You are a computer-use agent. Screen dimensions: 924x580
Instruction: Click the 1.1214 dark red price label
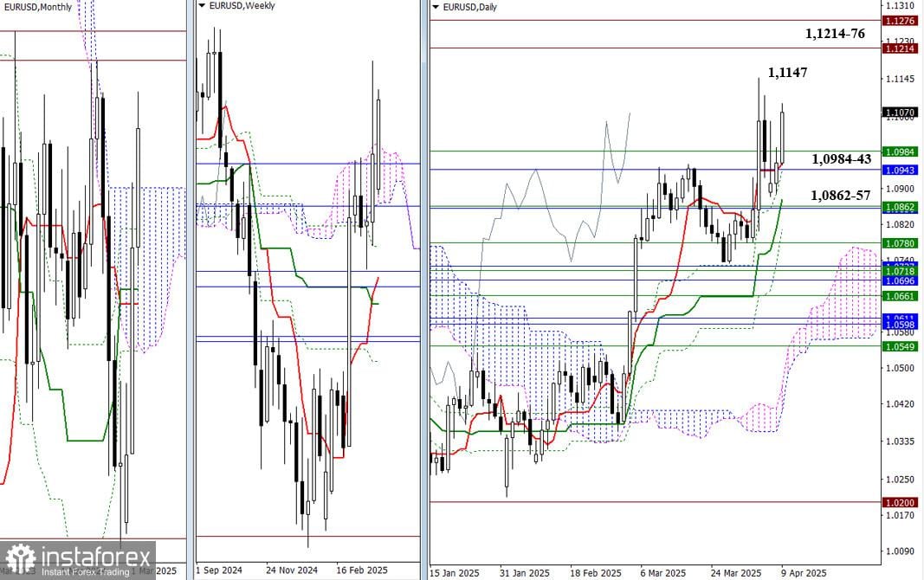click(x=899, y=48)
